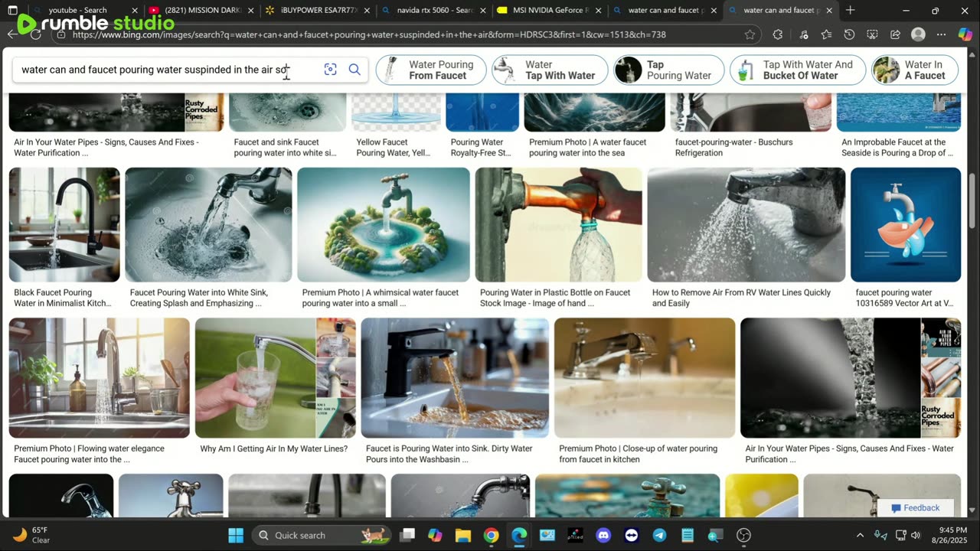Viewport: 980px width, 551px height.
Task: Select the Water Pouring From Faucet suggestion
Action: pyautogui.click(x=431, y=70)
